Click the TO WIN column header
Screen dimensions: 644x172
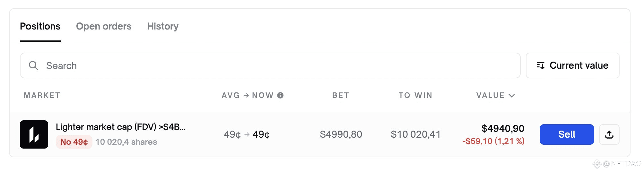tap(415, 95)
